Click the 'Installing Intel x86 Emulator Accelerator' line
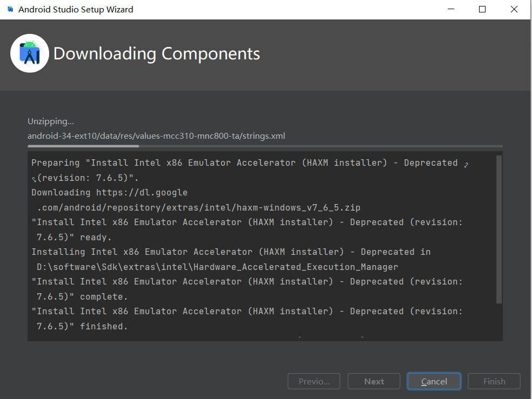The width and height of the screenshot is (532, 399). pyautogui.click(x=231, y=252)
